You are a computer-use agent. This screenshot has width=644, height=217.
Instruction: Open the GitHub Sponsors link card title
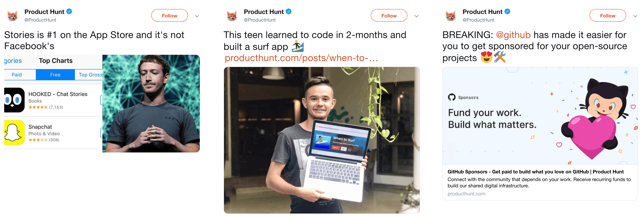tap(536, 172)
